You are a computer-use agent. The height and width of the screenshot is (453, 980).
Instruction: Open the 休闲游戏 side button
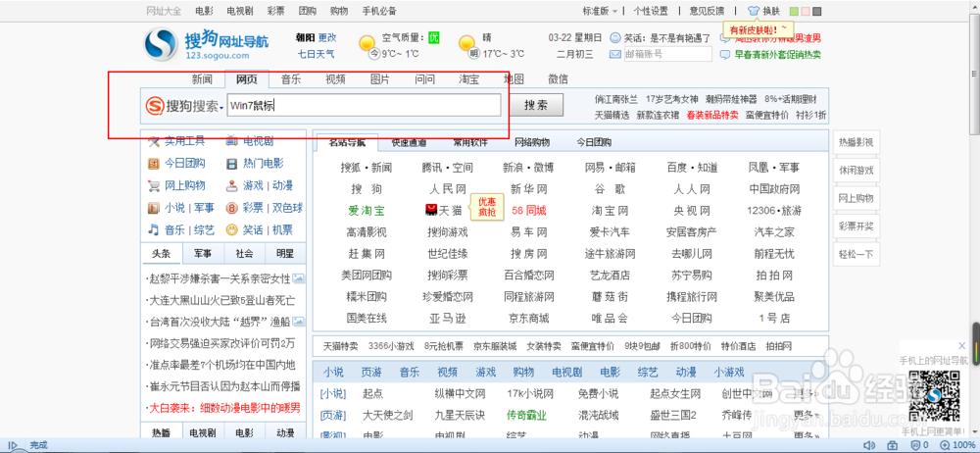[856, 171]
